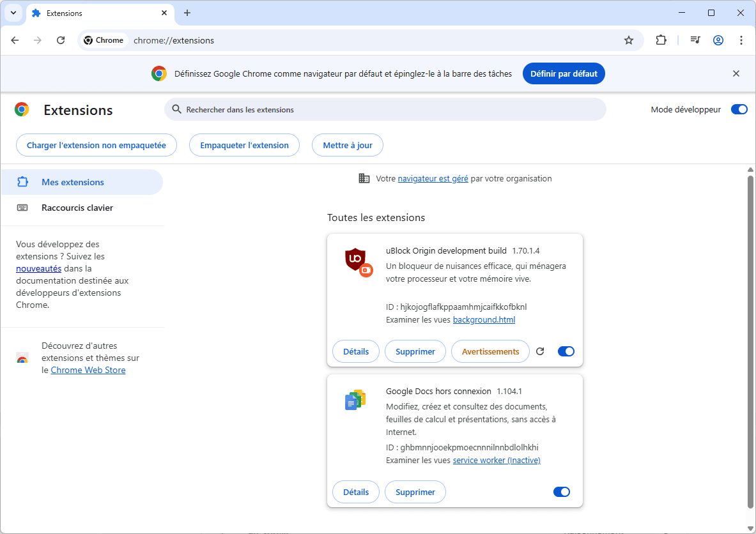The height and width of the screenshot is (534, 756).
Task: Click the search magnifier icon
Action: coord(177,109)
